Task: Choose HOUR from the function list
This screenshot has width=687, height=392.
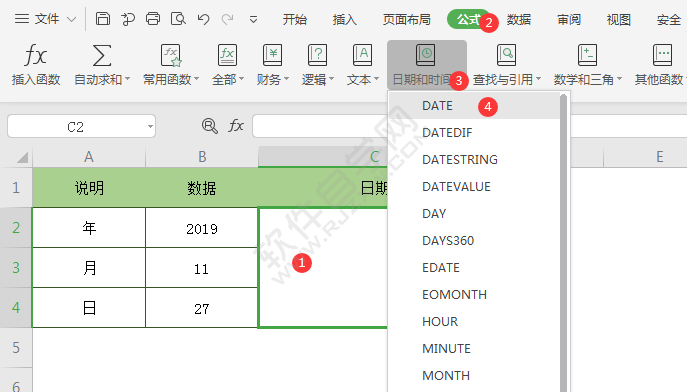Action: [474, 321]
